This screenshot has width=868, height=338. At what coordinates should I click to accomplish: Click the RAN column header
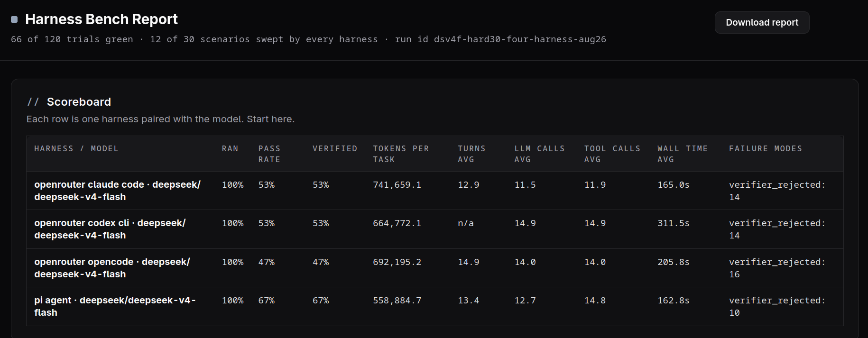(230, 149)
